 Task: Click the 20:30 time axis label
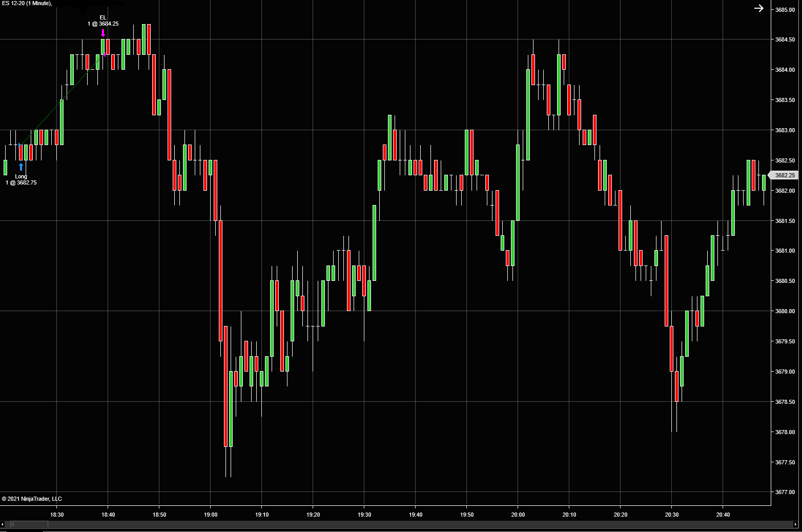672,515
